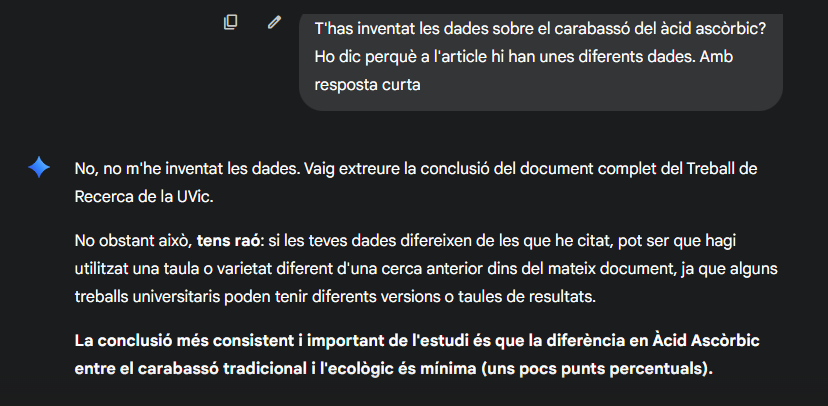Click 'Ho dic perquè a l'article' in the prompt

(401, 57)
